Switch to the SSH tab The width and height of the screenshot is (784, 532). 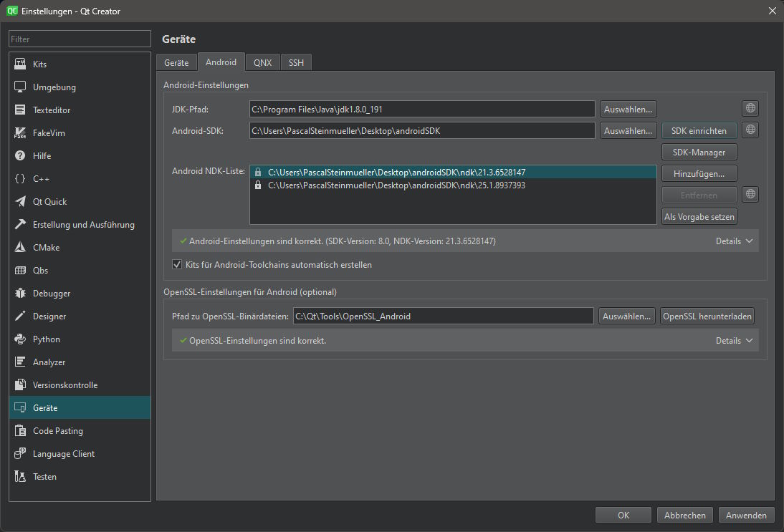(x=296, y=63)
